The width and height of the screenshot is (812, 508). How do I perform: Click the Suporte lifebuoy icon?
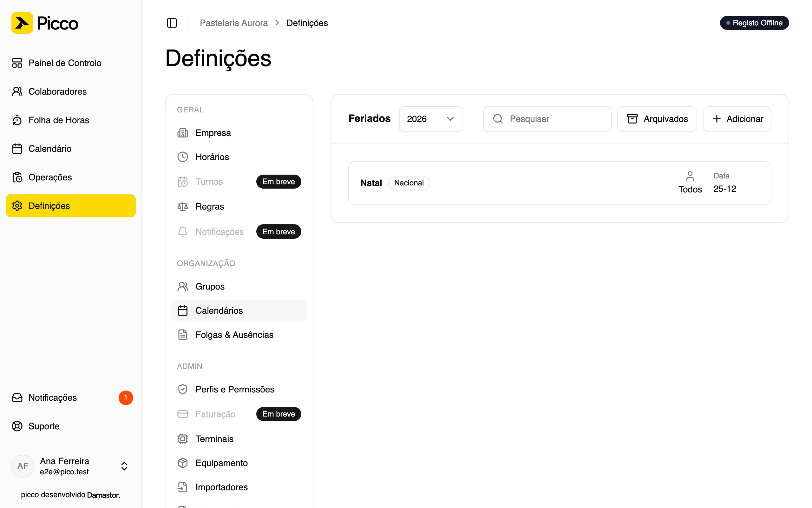pyautogui.click(x=17, y=426)
